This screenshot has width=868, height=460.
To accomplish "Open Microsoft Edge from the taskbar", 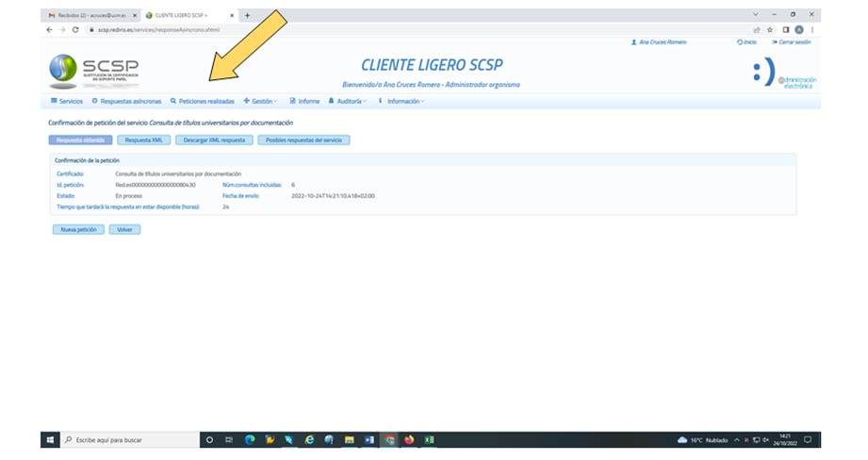I will tap(250, 440).
